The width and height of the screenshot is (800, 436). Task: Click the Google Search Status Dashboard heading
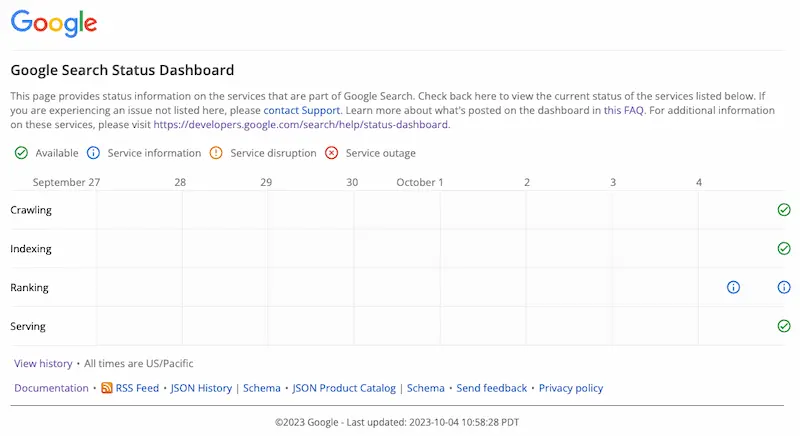point(122,70)
